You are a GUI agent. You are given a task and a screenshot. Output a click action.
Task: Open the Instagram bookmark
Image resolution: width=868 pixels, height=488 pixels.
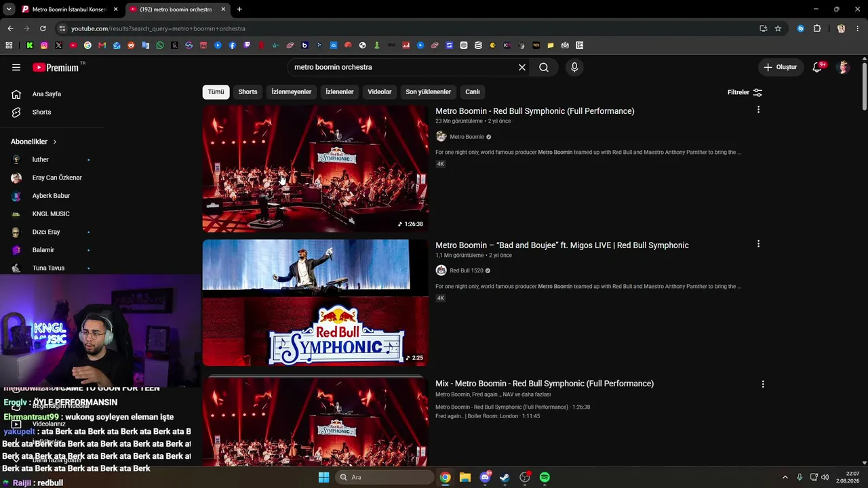(44, 45)
